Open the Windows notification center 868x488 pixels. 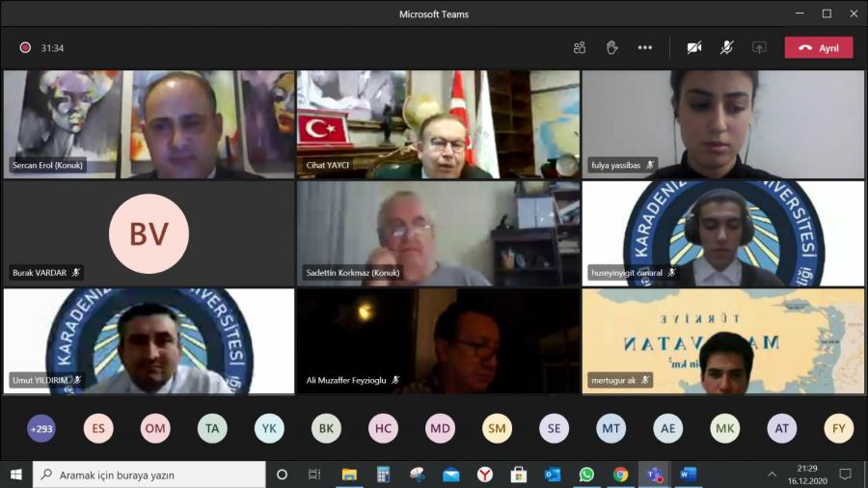(846, 474)
